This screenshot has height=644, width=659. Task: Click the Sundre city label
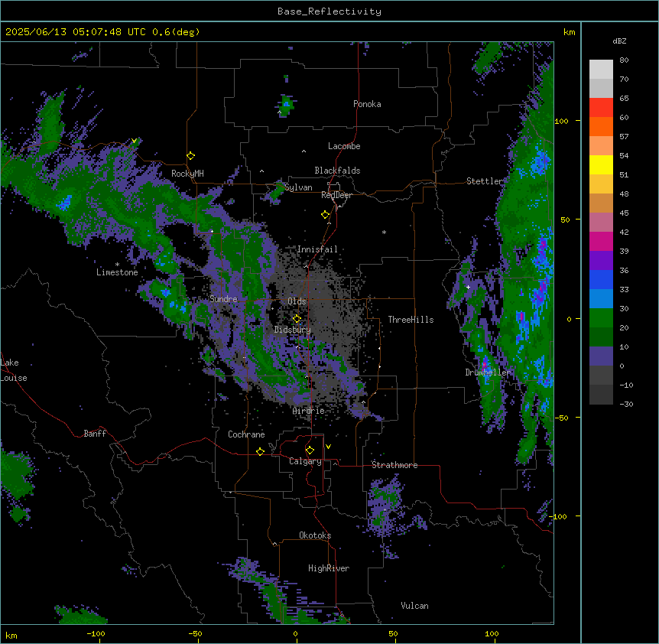(x=223, y=299)
